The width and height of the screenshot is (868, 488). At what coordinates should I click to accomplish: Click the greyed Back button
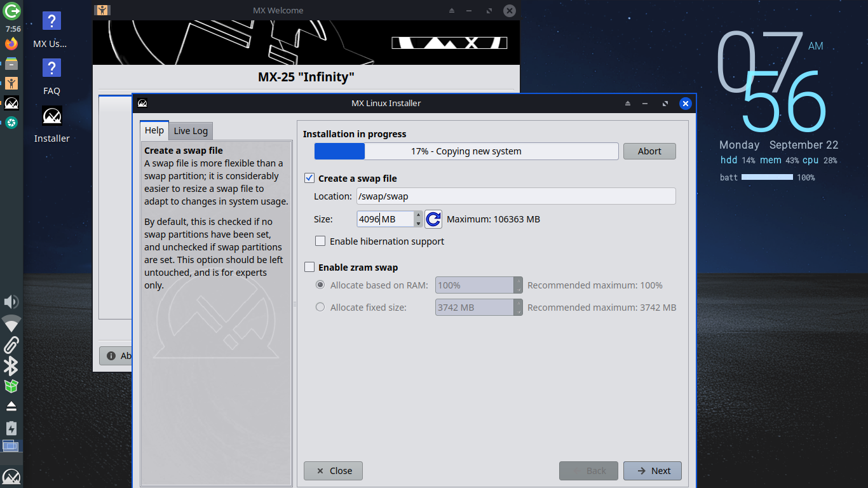pos(588,471)
